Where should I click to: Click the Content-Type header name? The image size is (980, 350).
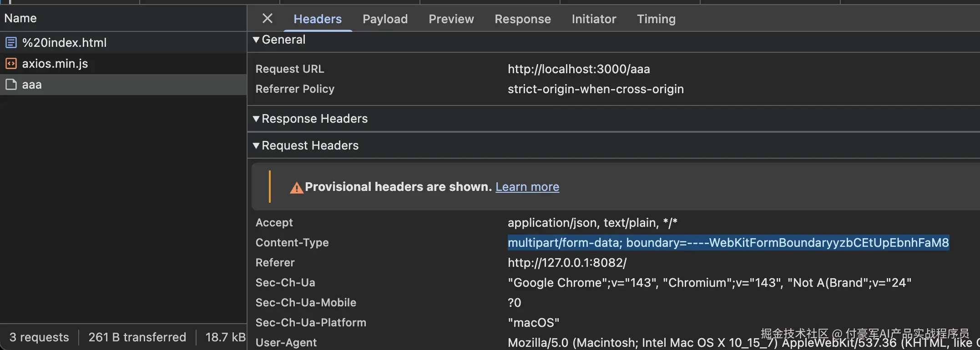292,243
